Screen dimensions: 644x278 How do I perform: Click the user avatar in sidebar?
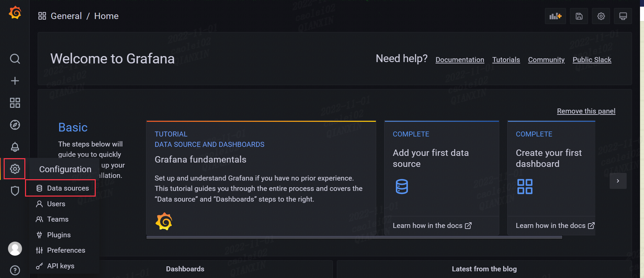tap(15, 249)
